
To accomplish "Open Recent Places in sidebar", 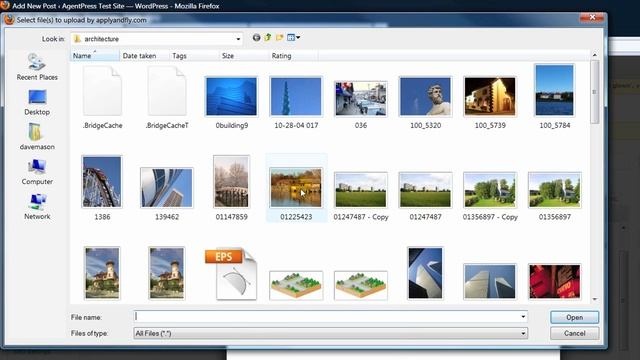I will tap(37, 67).
